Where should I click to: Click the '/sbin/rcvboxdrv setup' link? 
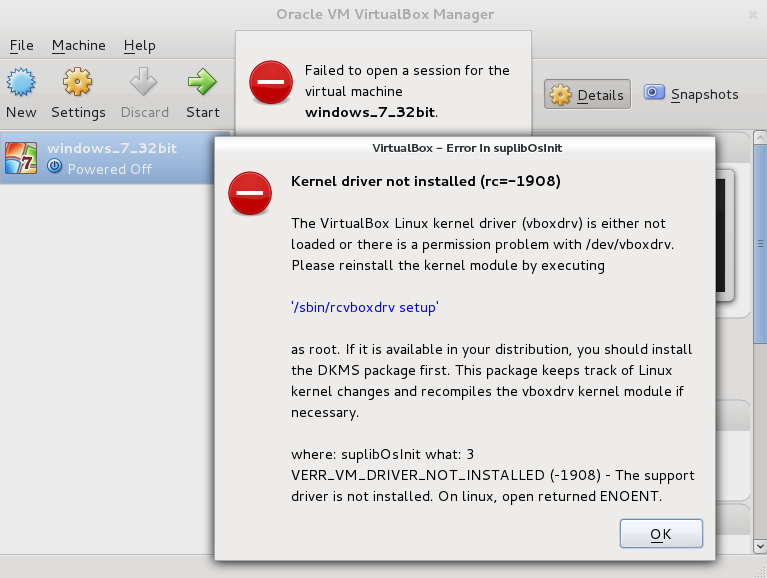[364, 308]
